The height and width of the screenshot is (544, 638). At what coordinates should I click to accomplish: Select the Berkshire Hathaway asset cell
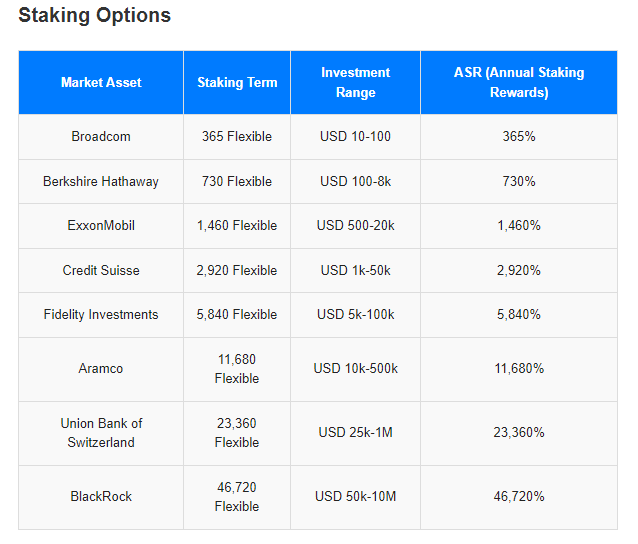click(101, 181)
